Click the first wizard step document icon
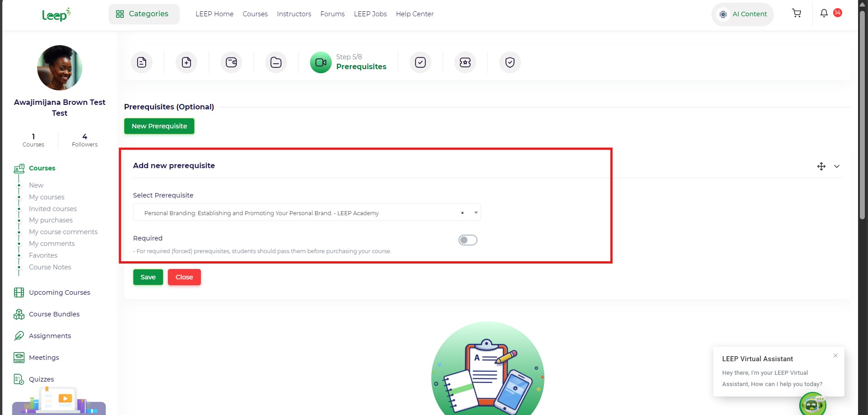 pyautogui.click(x=142, y=62)
